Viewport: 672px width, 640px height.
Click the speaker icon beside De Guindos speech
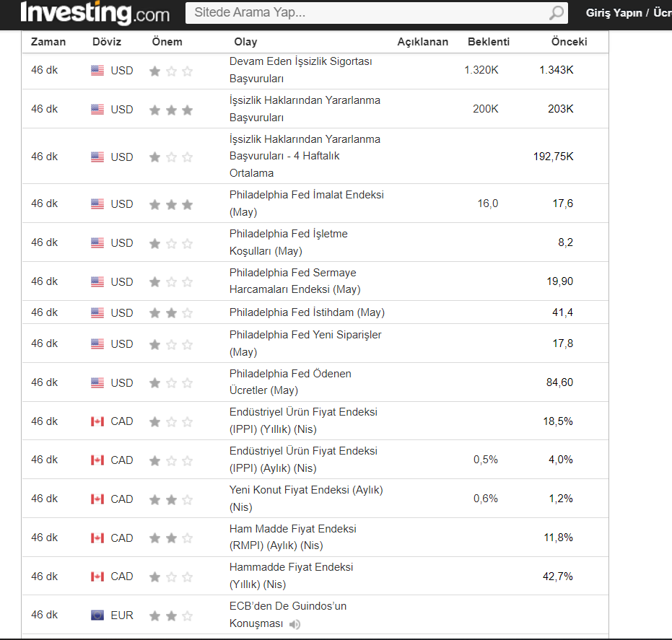pos(294,624)
